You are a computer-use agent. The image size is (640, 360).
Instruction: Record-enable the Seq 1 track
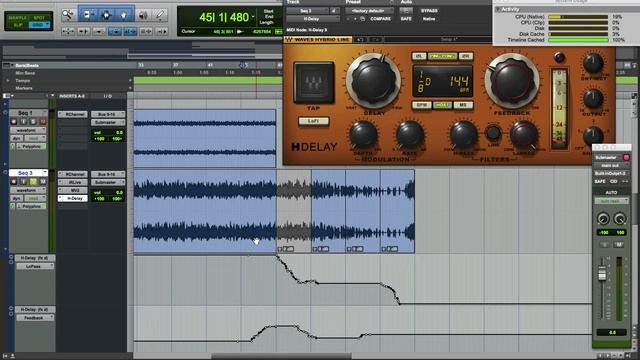click(x=13, y=122)
